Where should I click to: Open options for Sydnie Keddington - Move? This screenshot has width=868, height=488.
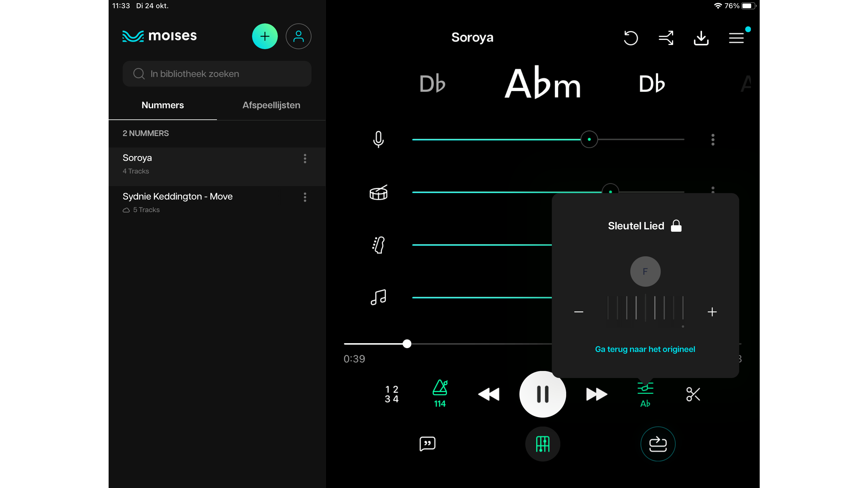tap(305, 197)
